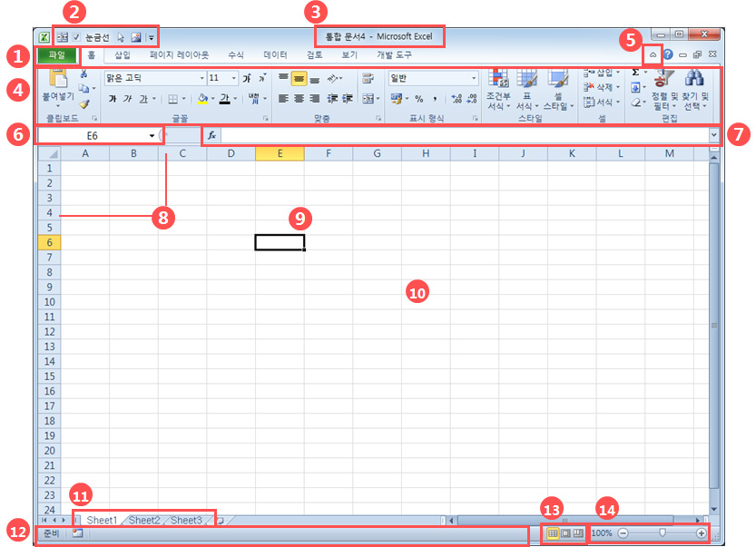Click the zoom in plus button
This screenshot has height=547, width=756.
coord(701,533)
